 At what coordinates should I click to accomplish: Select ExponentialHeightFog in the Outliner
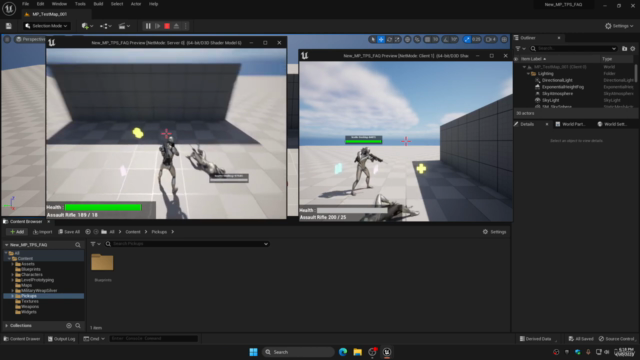[x=562, y=87]
